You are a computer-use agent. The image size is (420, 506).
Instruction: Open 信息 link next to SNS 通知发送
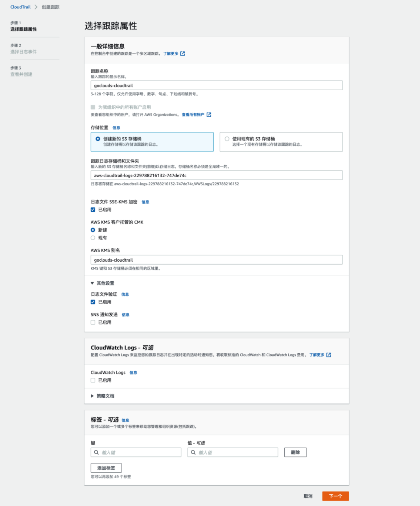tap(125, 315)
